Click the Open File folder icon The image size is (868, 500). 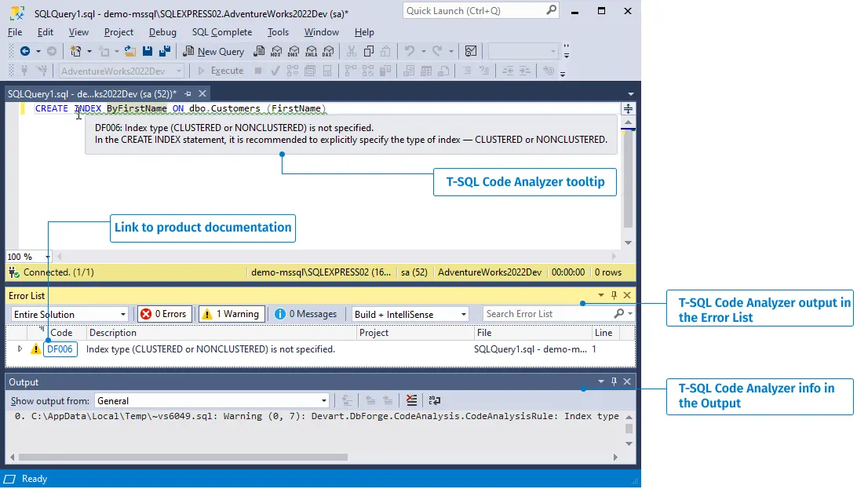130,52
